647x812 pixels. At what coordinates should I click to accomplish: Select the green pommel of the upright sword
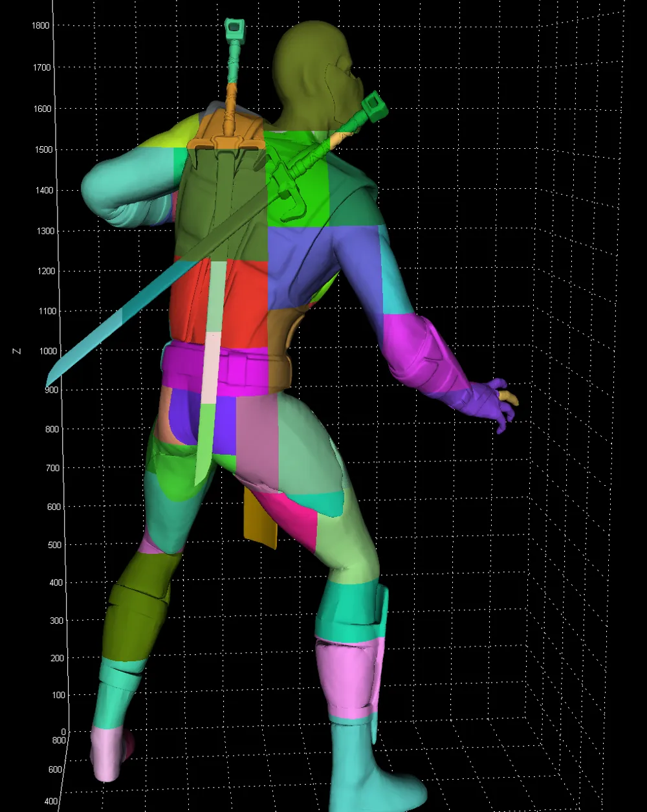pyautogui.click(x=234, y=28)
